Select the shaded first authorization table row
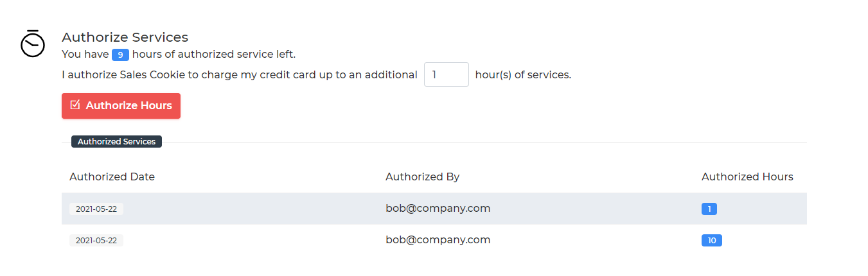The width and height of the screenshot is (868, 276). click(434, 209)
